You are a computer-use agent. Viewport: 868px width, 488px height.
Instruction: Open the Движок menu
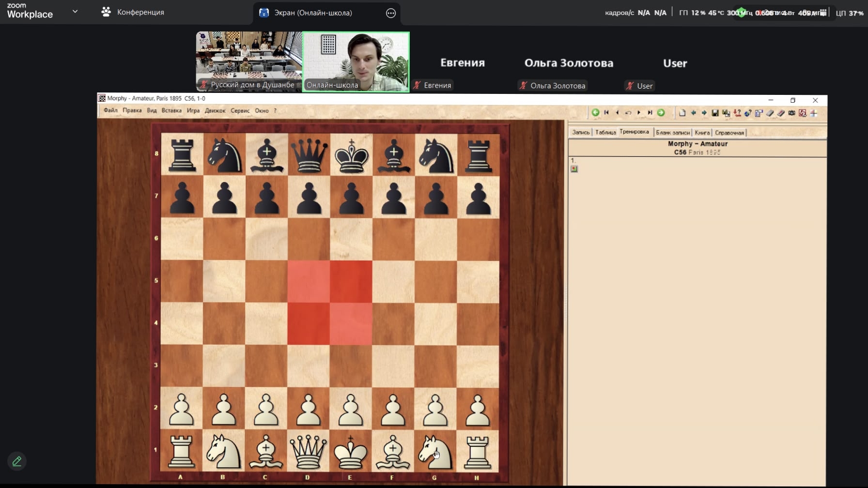[x=215, y=110]
